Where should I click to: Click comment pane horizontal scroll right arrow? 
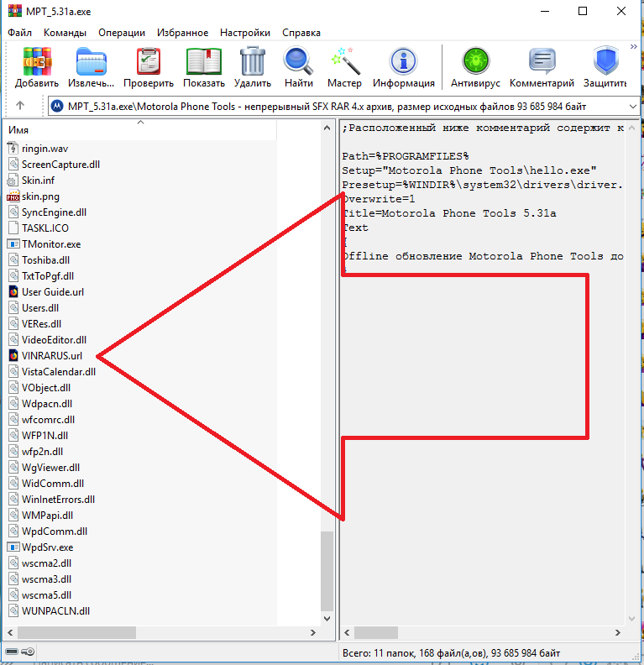[x=618, y=632]
